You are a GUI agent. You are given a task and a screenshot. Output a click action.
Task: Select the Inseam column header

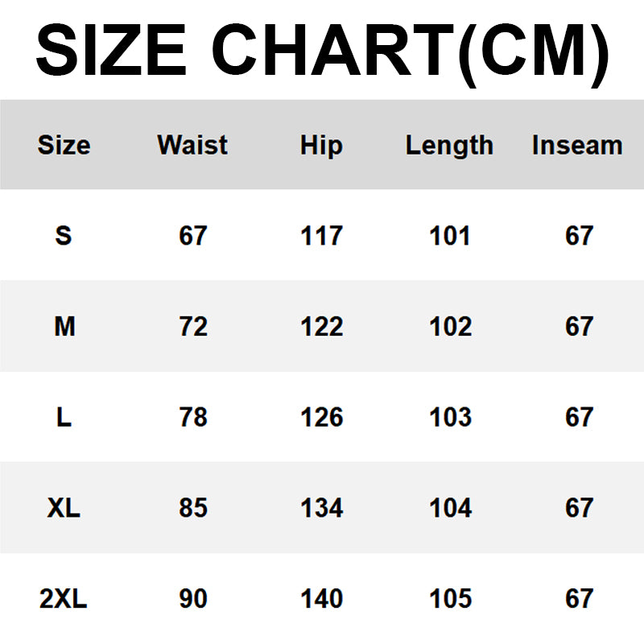click(x=577, y=145)
